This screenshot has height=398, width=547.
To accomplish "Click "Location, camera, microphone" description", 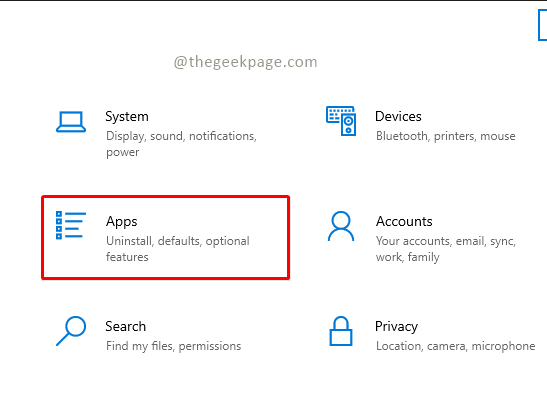I will [455, 346].
